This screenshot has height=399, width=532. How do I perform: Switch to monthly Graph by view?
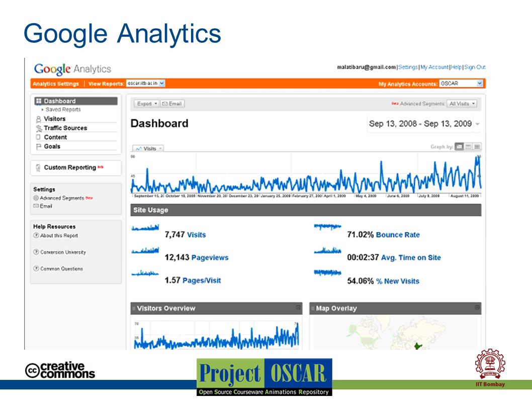477,147
